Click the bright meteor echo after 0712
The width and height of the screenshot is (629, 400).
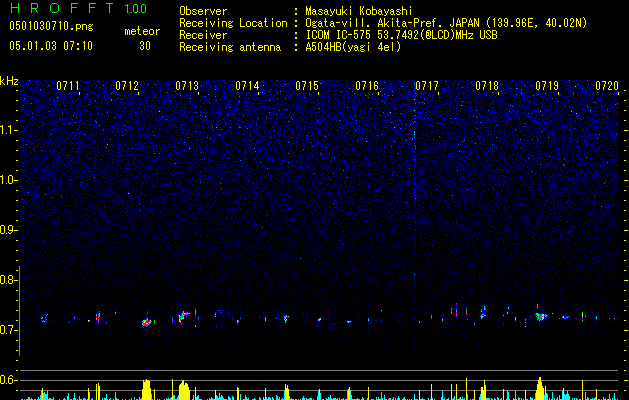[x=147, y=322]
